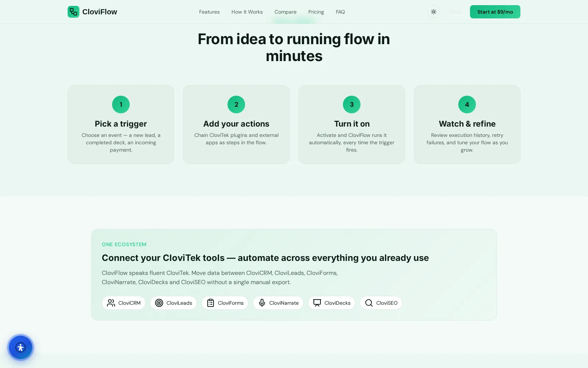Select the CloviNarrate chip label

[284, 303]
